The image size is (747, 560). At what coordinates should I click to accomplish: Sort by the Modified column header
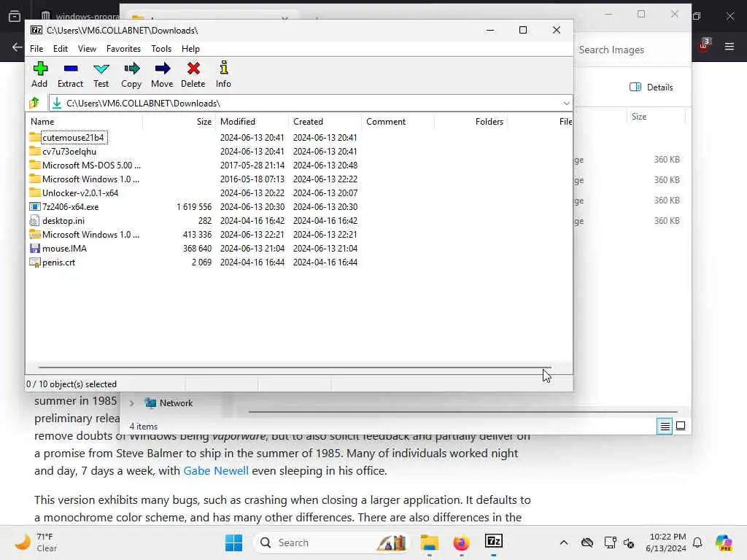click(252, 122)
